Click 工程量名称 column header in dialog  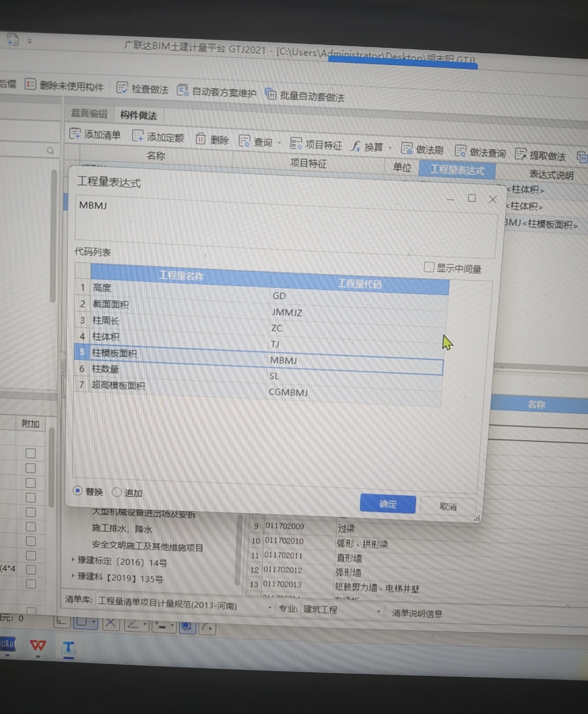point(181,275)
